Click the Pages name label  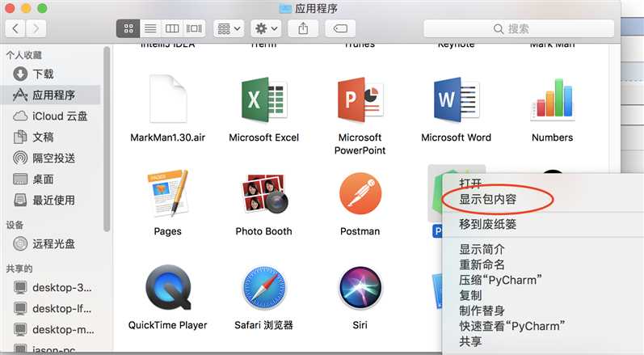167,231
